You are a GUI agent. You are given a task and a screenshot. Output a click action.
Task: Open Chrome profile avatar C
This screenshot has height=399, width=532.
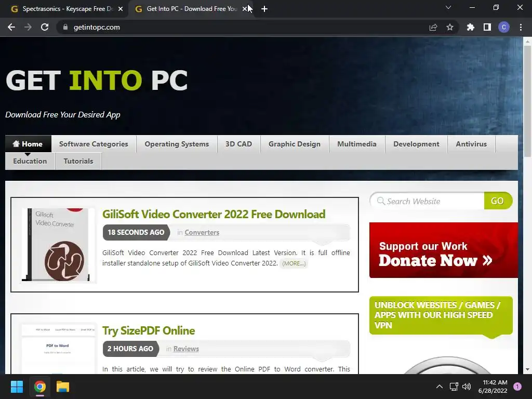[504, 27]
